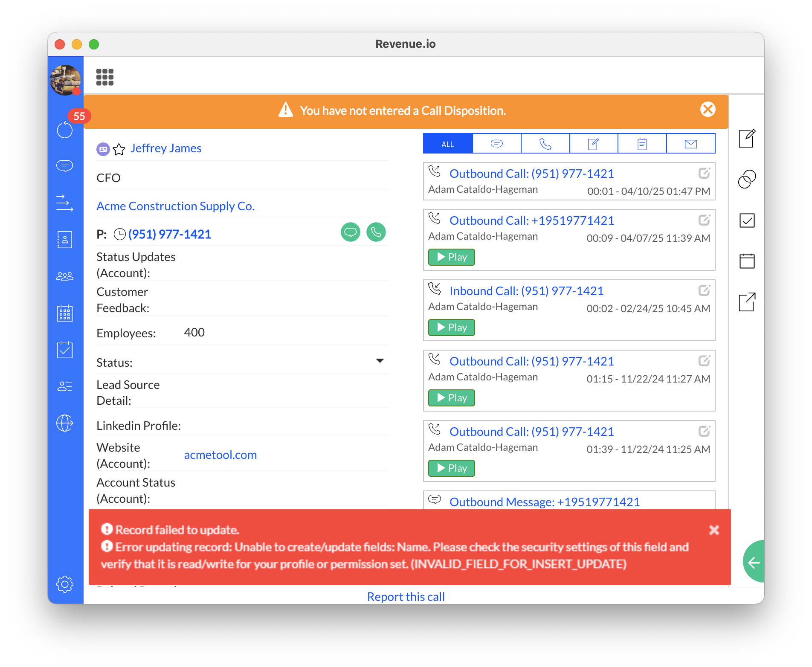The image size is (812, 667).
Task: Switch to the email filter tab
Action: pyautogui.click(x=690, y=144)
